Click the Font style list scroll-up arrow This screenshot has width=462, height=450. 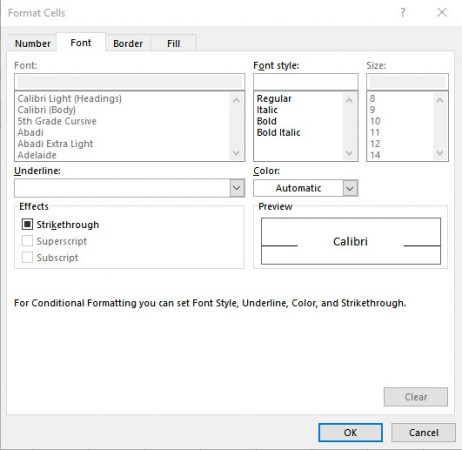[x=349, y=100]
